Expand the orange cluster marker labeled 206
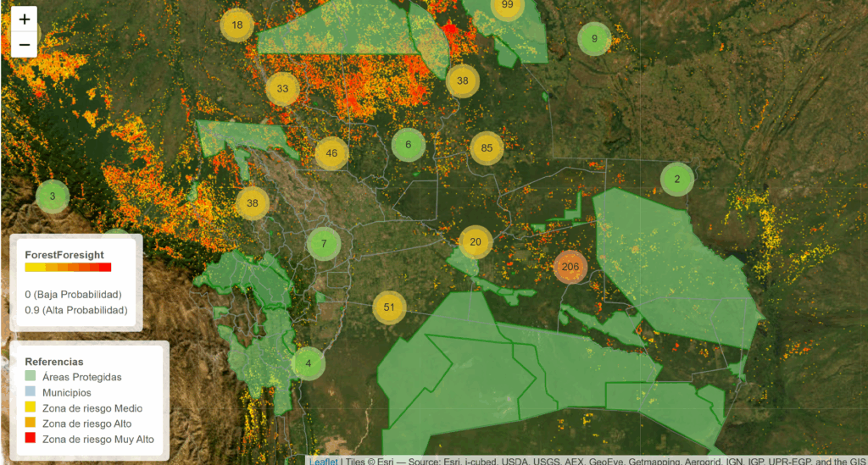Image resolution: width=868 pixels, height=465 pixels. [x=570, y=266]
